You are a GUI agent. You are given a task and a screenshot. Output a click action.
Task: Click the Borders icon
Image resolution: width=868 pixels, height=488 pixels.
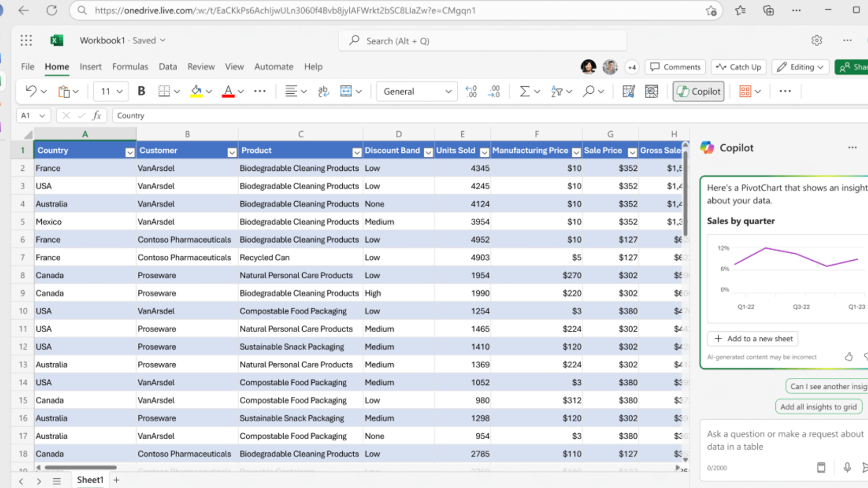(x=164, y=91)
